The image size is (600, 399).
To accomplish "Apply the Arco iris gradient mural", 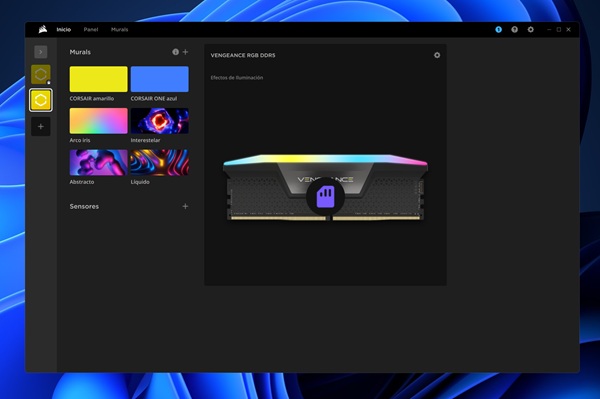I will tap(98, 121).
